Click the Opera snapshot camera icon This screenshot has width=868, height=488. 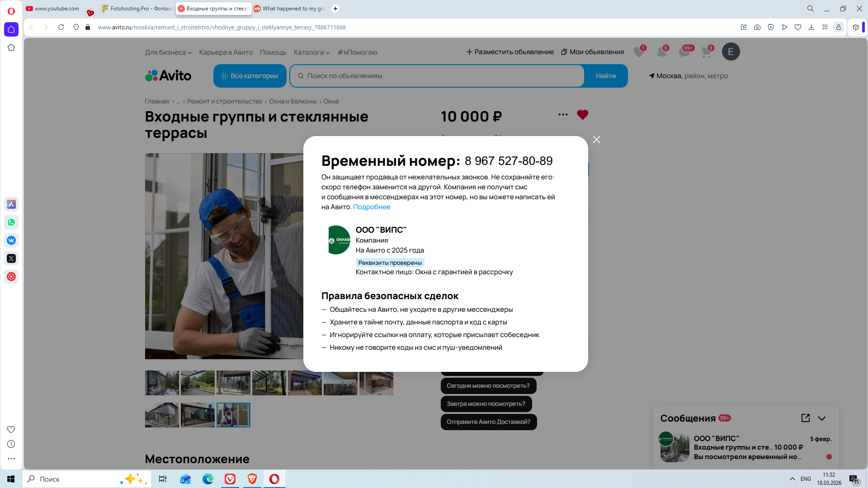click(x=757, y=27)
